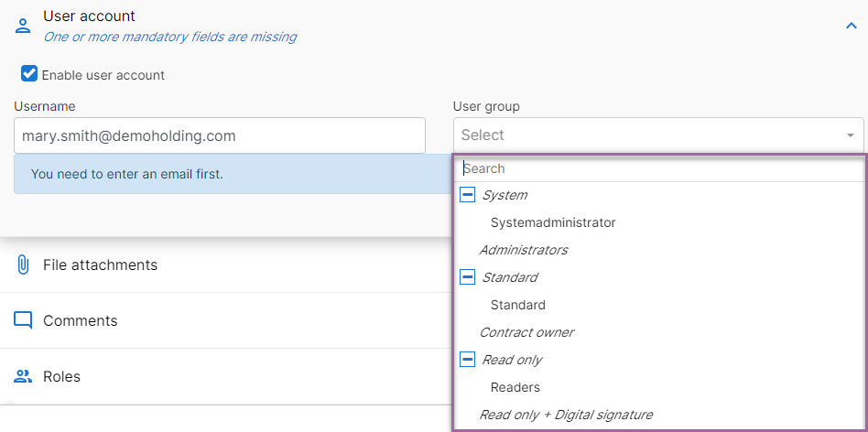This screenshot has height=432, width=868.
Task: Collapse the System group minus icon
Action: pyautogui.click(x=468, y=195)
